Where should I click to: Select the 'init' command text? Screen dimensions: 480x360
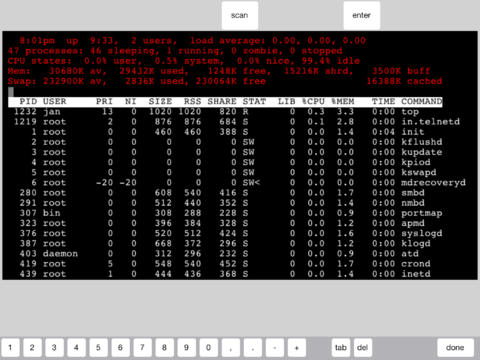click(413, 132)
